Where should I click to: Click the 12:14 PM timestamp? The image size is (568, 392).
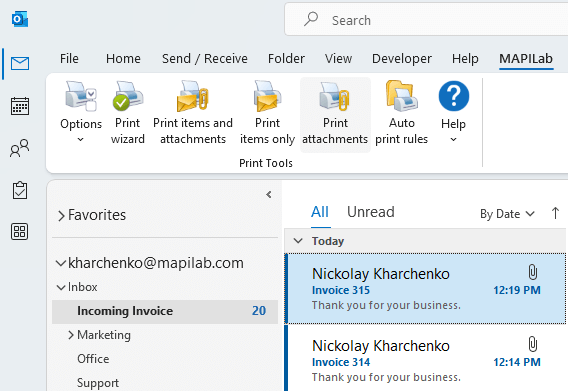(x=517, y=362)
